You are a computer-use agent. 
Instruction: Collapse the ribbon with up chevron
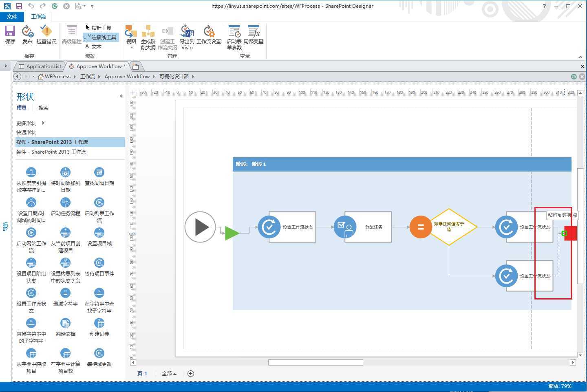[580, 57]
